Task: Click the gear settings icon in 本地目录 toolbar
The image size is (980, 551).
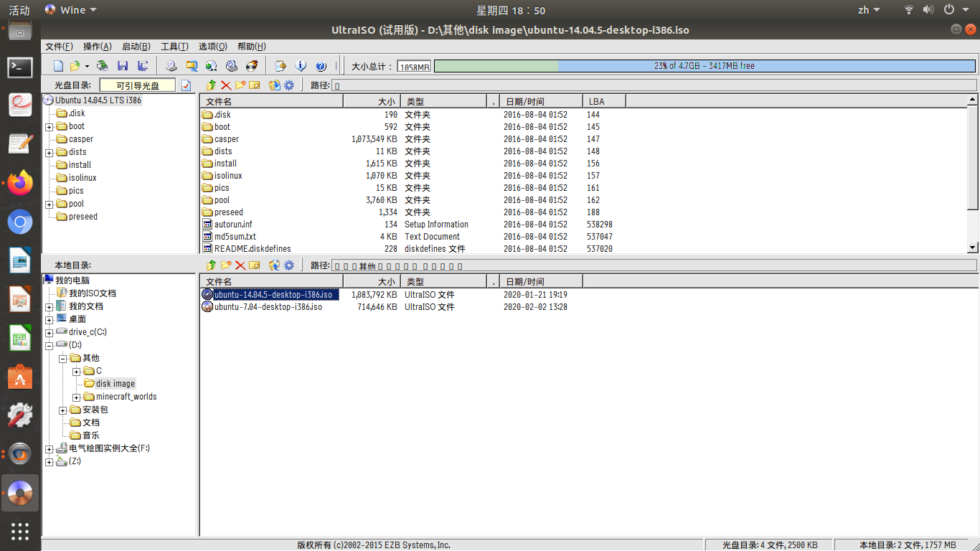Action: point(289,265)
